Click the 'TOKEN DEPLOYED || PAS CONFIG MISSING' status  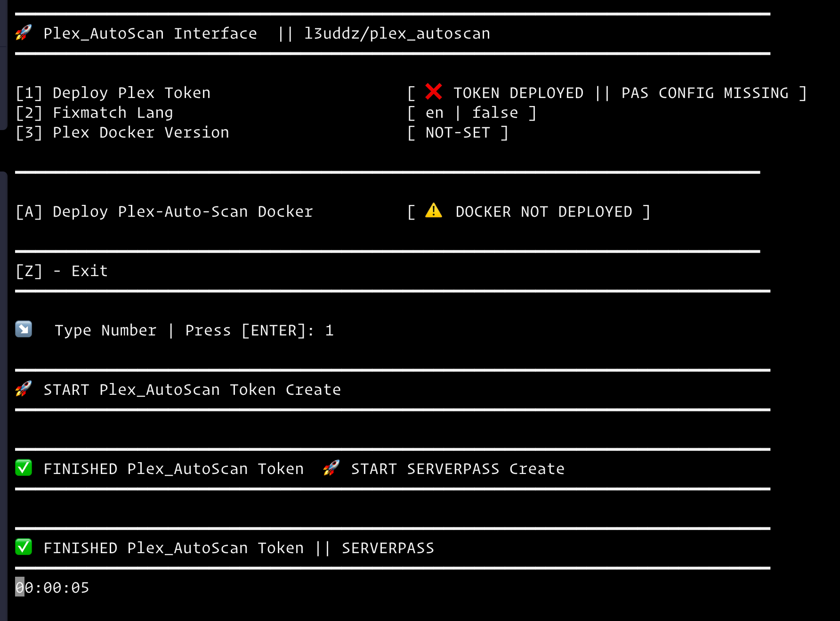click(621, 93)
